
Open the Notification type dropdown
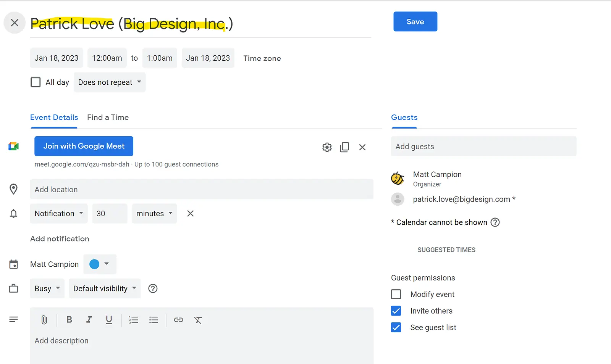pos(59,214)
